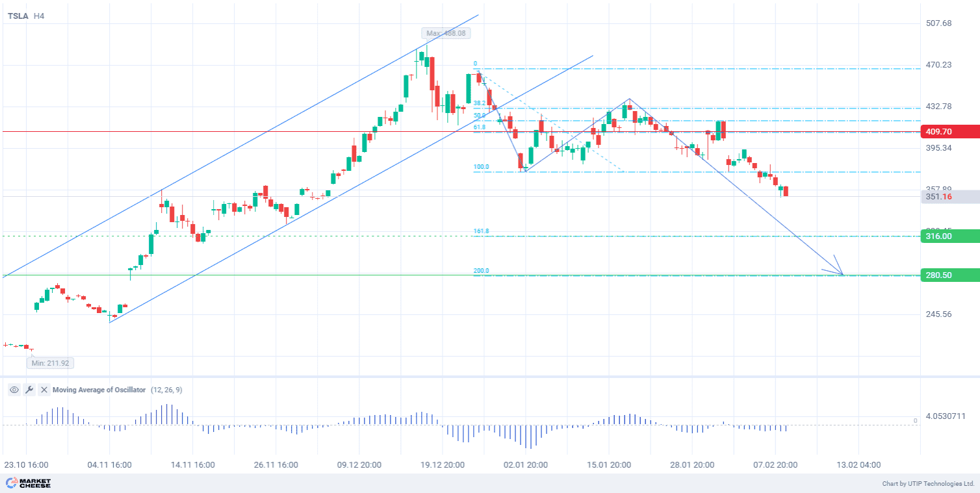Click the 432.78 price axis value
The height and width of the screenshot is (493, 980).
pyautogui.click(x=938, y=107)
